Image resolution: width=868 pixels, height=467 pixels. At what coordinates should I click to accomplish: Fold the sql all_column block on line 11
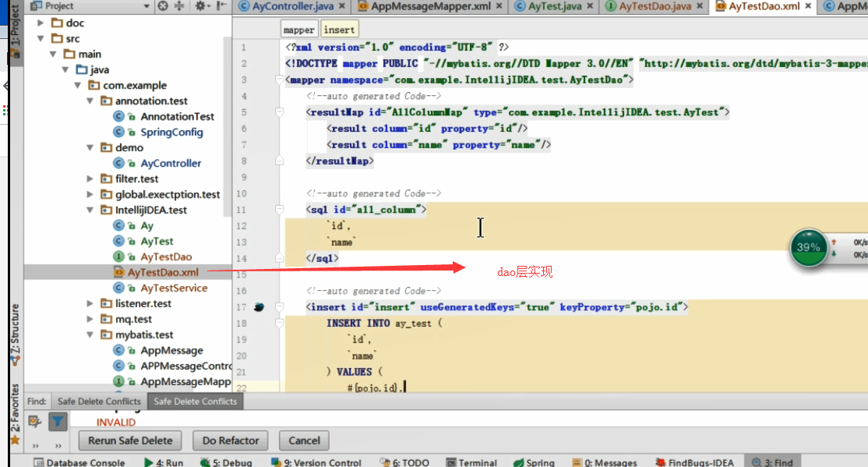click(280, 210)
